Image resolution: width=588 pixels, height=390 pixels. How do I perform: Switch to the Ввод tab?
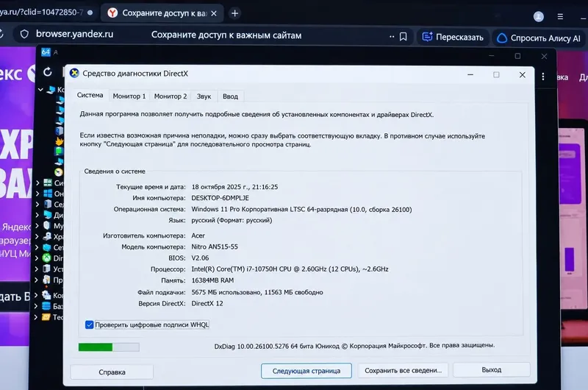click(230, 96)
